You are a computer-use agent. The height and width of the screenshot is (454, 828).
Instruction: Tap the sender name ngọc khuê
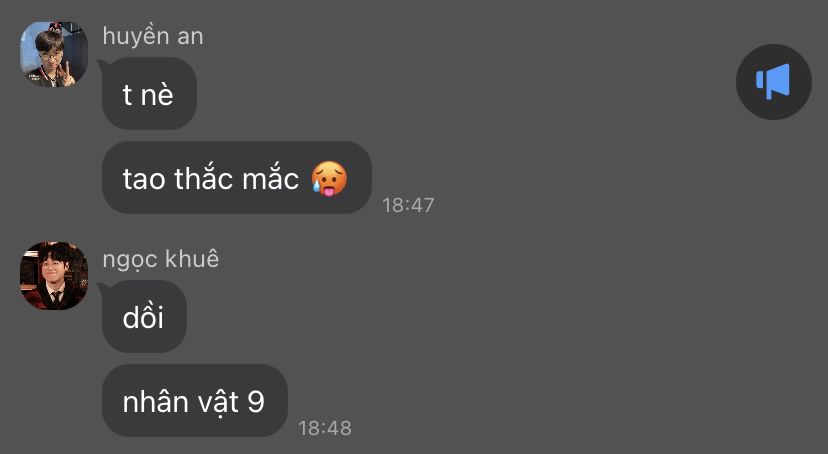point(161,259)
